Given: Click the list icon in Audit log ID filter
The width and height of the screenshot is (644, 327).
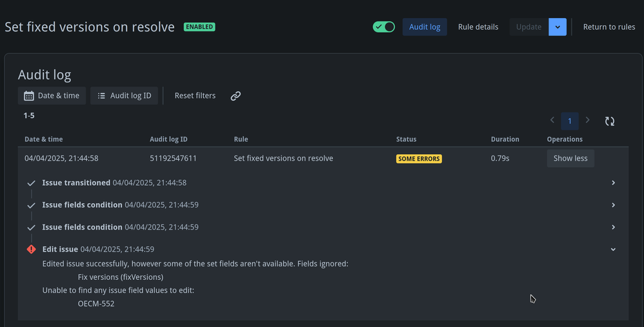Looking at the screenshot, I should coord(101,96).
